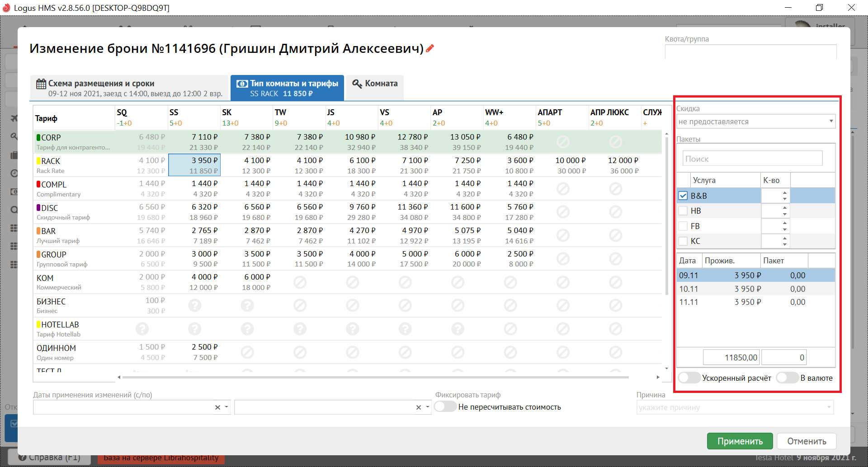Uncheck the B&B package checkbox
Image resolution: width=868 pixels, height=467 pixels.
click(x=683, y=196)
